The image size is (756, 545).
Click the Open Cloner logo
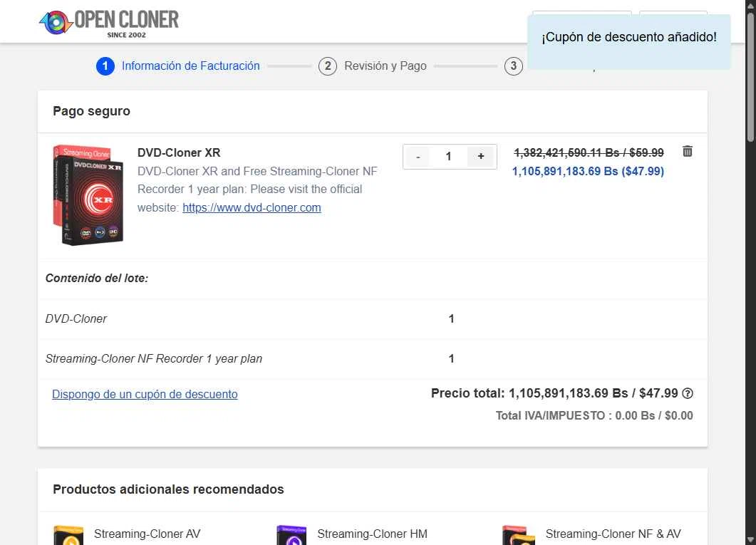point(109,23)
